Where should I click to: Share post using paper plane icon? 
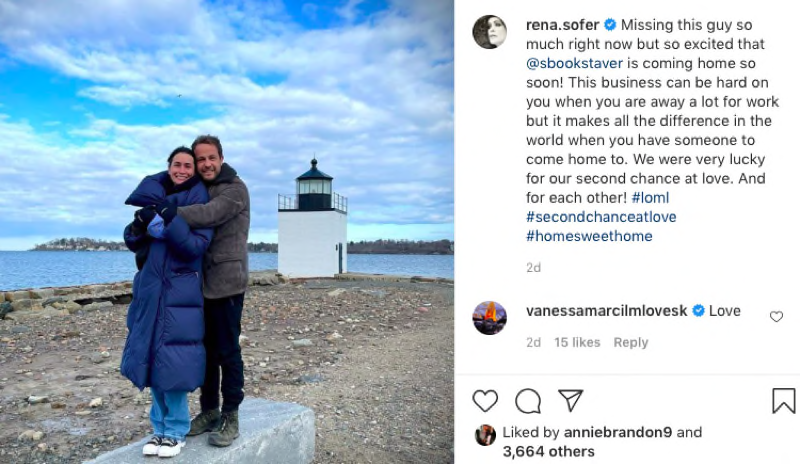coord(570,401)
